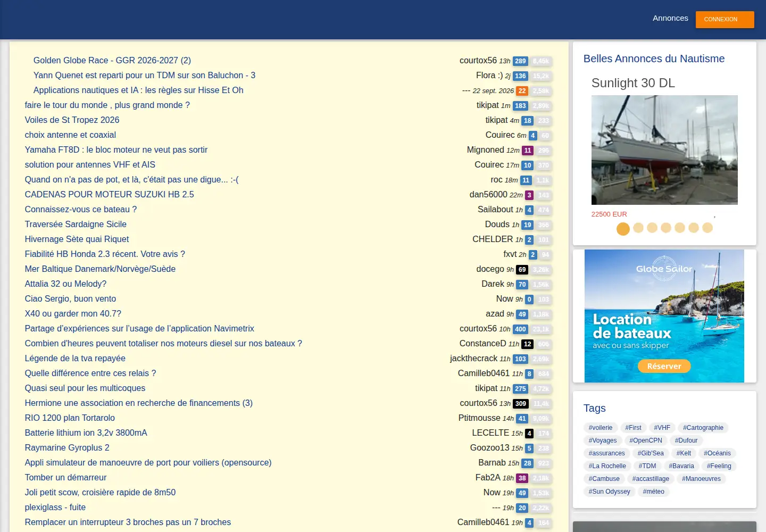Open the plexiglass - fuite thread
The height and width of the screenshot is (532, 766).
[55, 508]
